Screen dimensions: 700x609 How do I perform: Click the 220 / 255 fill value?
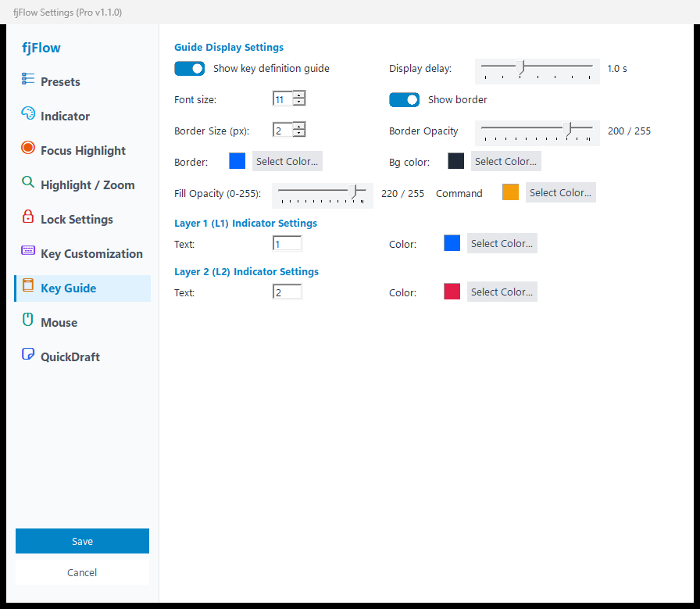tap(402, 193)
